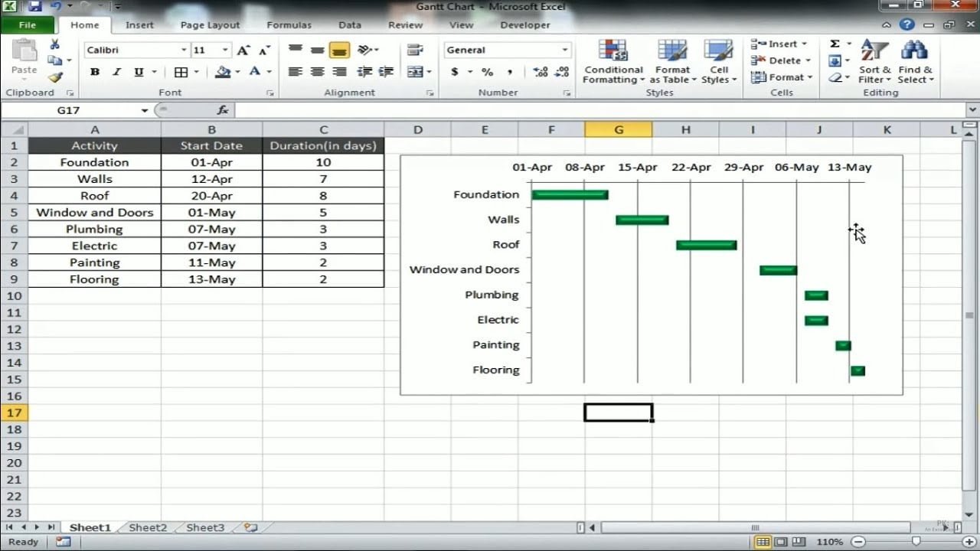Click the Conditional Formatting icon
Screen dimensions: 980x551
tap(613, 52)
